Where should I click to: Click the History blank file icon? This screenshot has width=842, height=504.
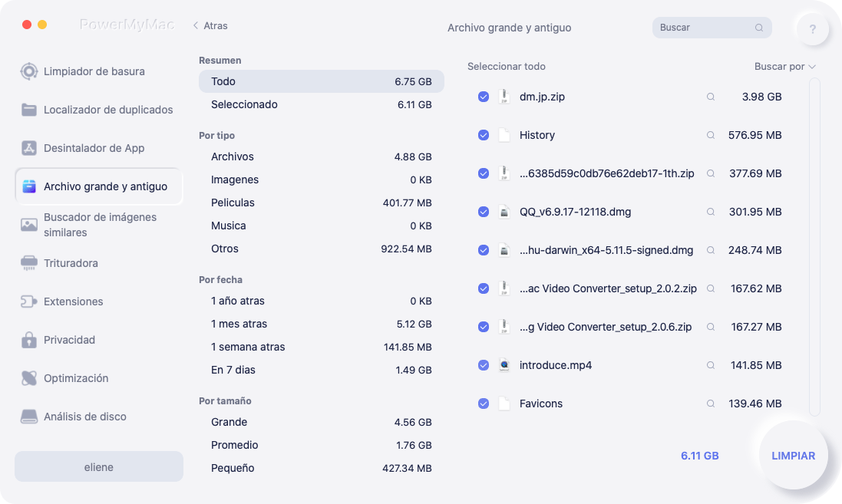pos(504,135)
